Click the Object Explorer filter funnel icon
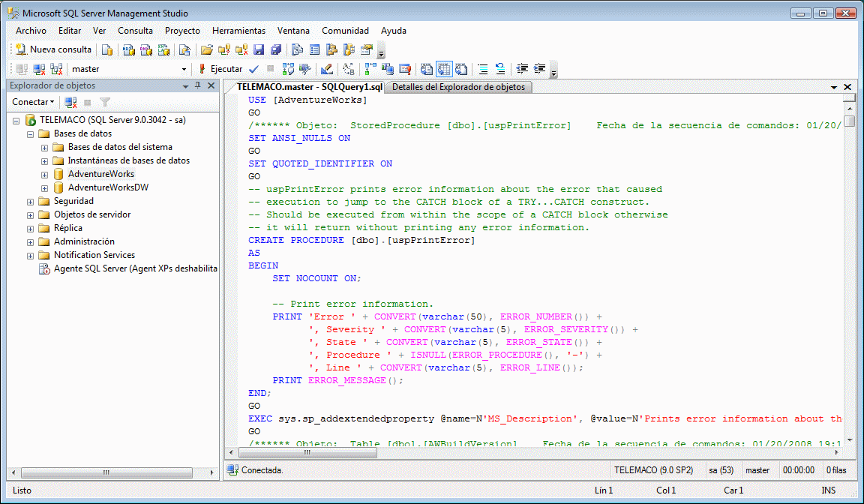864x504 pixels. pyautogui.click(x=105, y=103)
